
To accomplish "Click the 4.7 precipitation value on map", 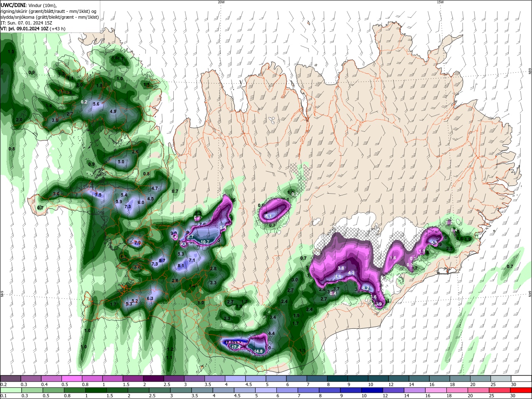I will 155,188.
